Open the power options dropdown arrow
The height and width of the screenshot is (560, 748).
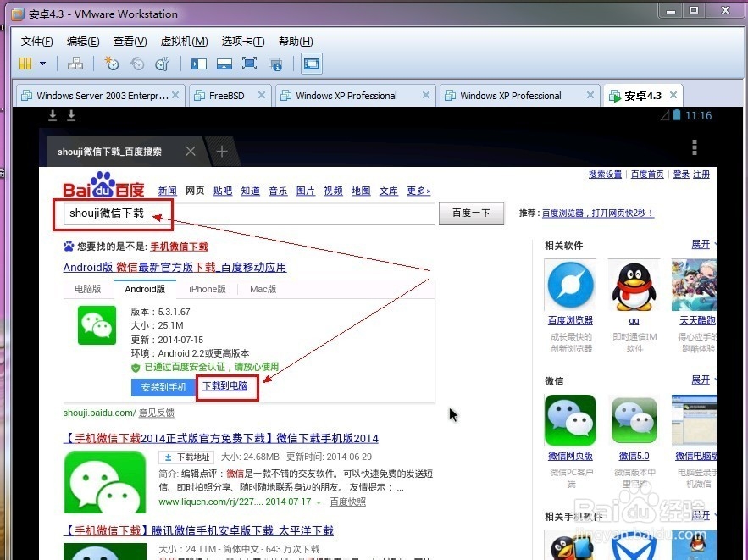coord(42,64)
